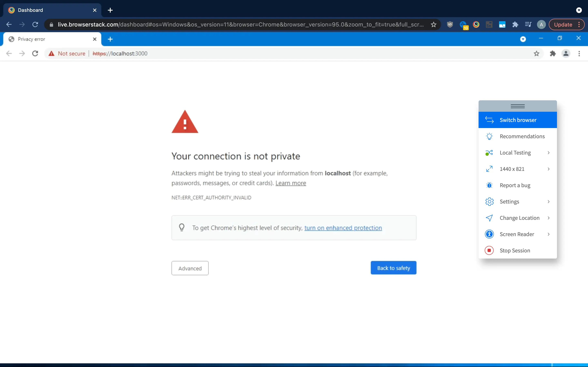Click the localhost:3000 address field
This screenshot has width=588, height=367.
(292, 53)
